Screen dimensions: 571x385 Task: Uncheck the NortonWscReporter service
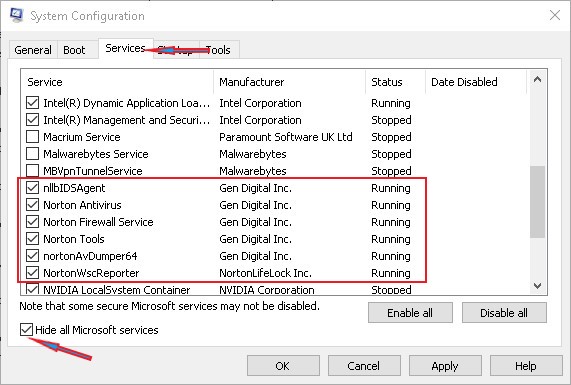32,272
